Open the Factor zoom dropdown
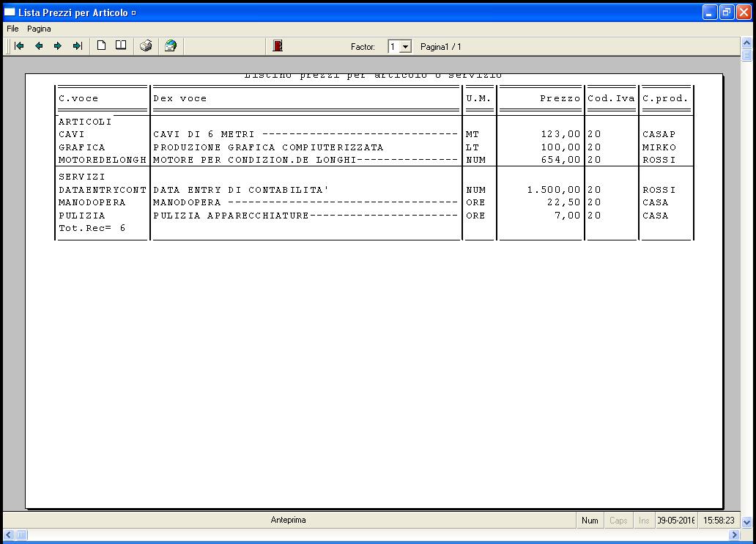 click(x=405, y=47)
